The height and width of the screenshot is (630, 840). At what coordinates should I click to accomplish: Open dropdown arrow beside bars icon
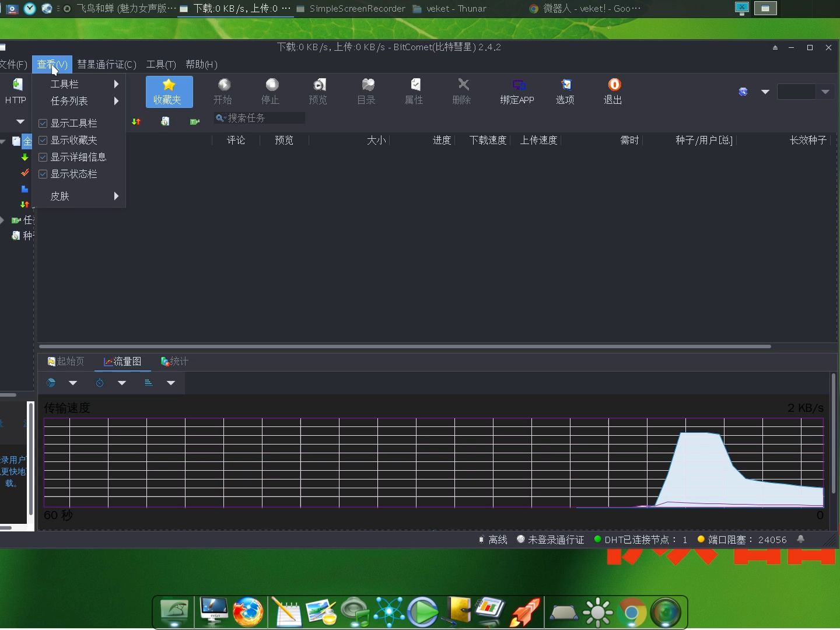(x=171, y=383)
